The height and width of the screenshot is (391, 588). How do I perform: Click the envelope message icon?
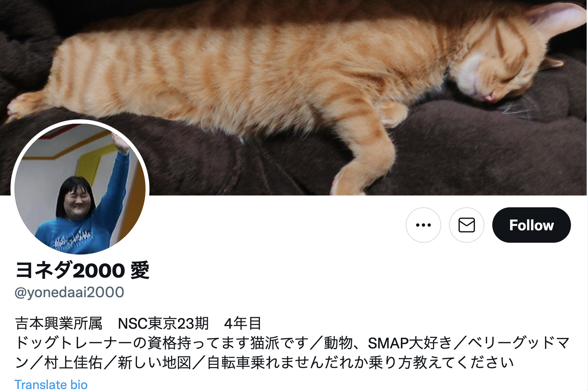coord(466,225)
